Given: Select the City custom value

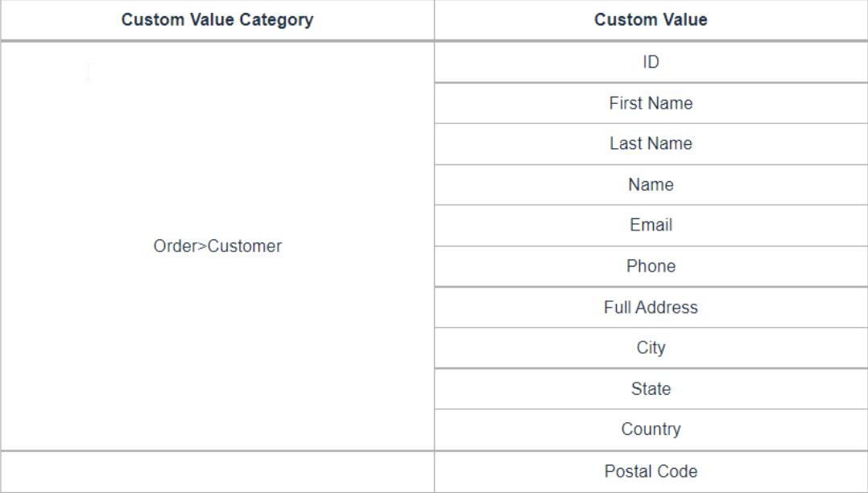Looking at the screenshot, I should [x=651, y=349].
